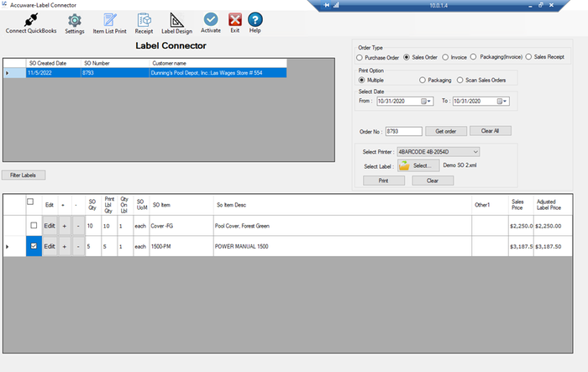Open the Settings gear icon
This screenshot has width=588, height=372.
tap(75, 20)
